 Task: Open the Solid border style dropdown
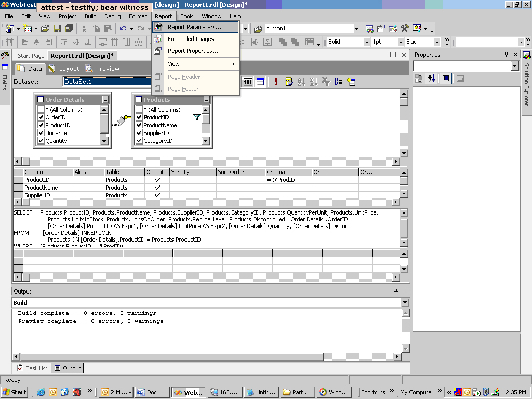pyautogui.click(x=367, y=42)
